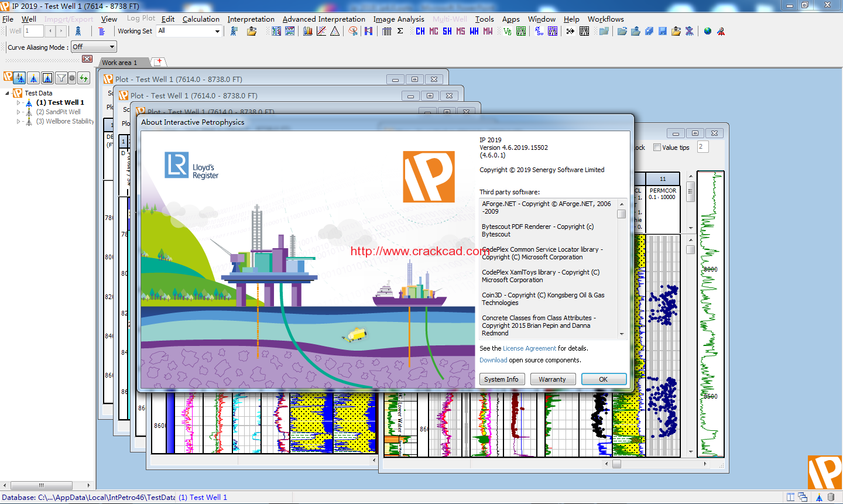843x504 pixels.
Task: Click the well derrick icon beside the Well stepper
Action: tap(78, 31)
